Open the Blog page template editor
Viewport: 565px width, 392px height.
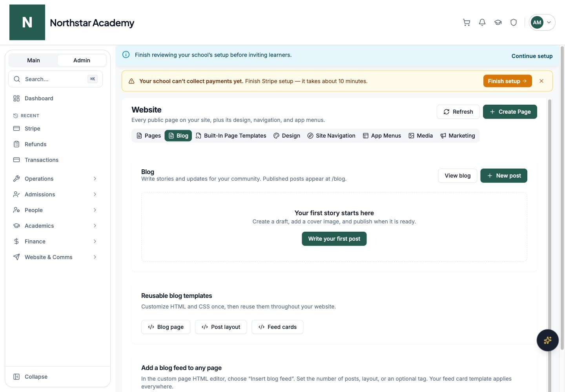point(166,327)
